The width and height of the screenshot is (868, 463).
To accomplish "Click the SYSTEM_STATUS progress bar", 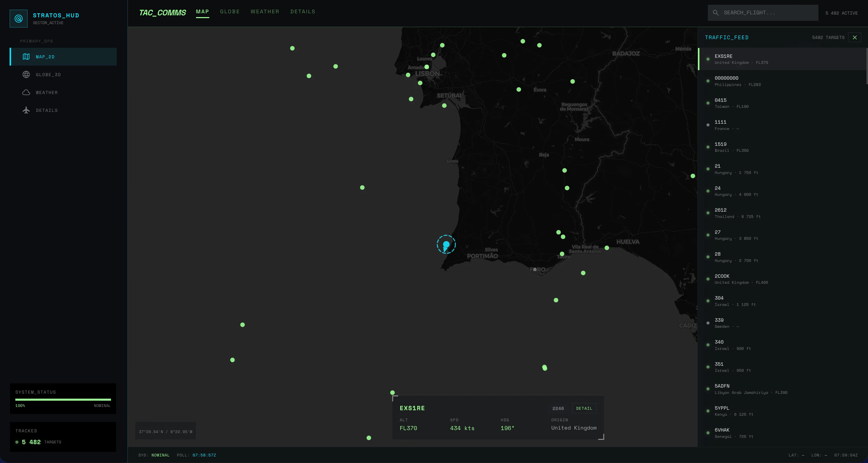I will click(63, 400).
